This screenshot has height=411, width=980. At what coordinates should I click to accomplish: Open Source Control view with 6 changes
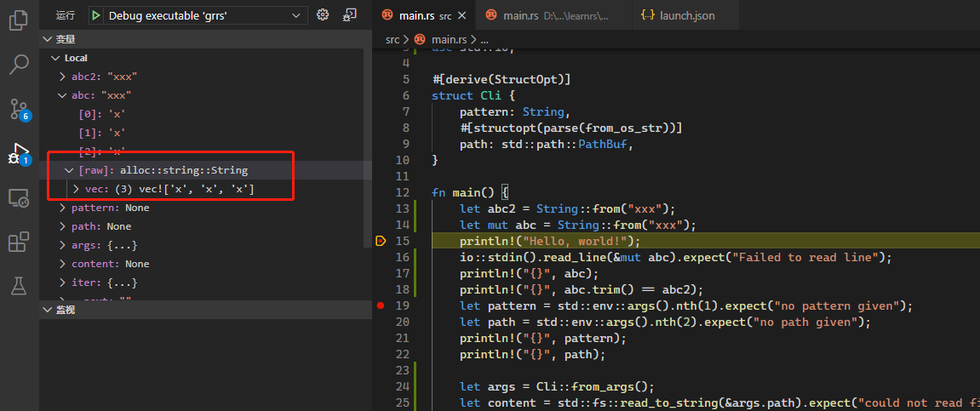19,108
